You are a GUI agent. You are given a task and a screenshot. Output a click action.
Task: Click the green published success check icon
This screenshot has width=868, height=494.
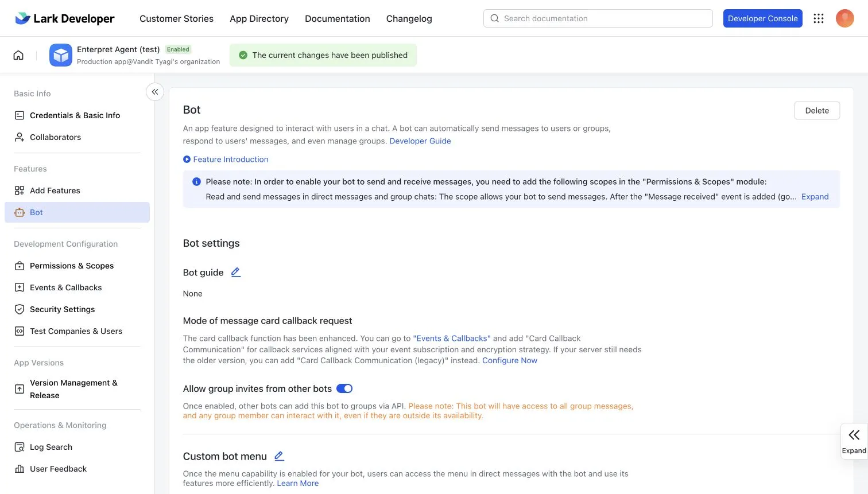243,55
